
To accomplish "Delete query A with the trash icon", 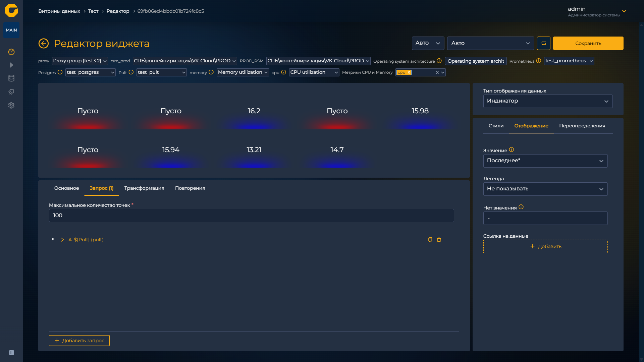I will [x=439, y=240].
